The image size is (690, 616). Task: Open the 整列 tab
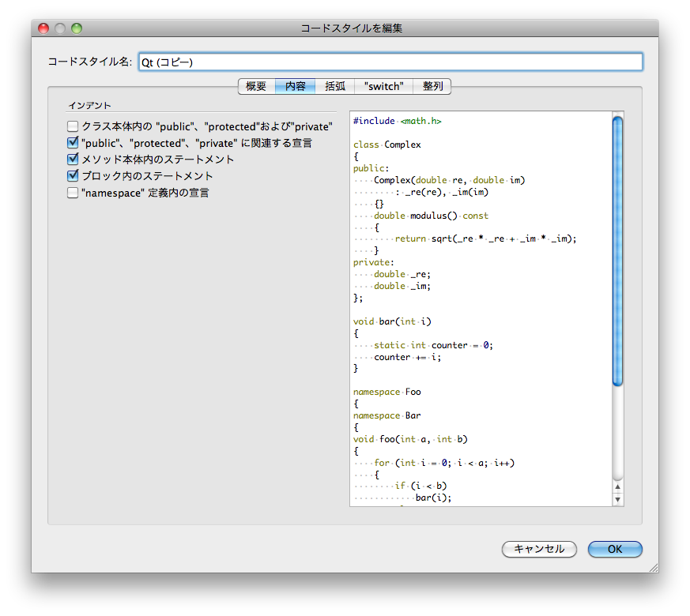pyautogui.click(x=432, y=86)
